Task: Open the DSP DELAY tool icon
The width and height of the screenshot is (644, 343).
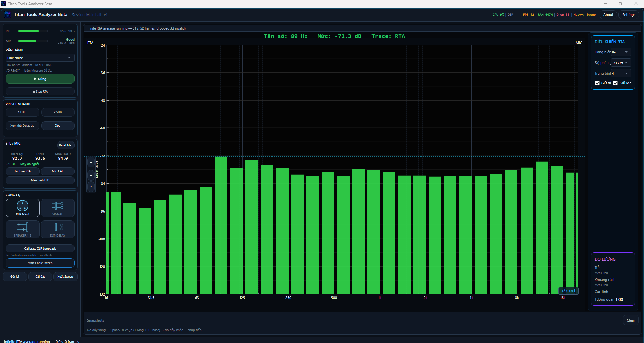Action: [x=58, y=229]
